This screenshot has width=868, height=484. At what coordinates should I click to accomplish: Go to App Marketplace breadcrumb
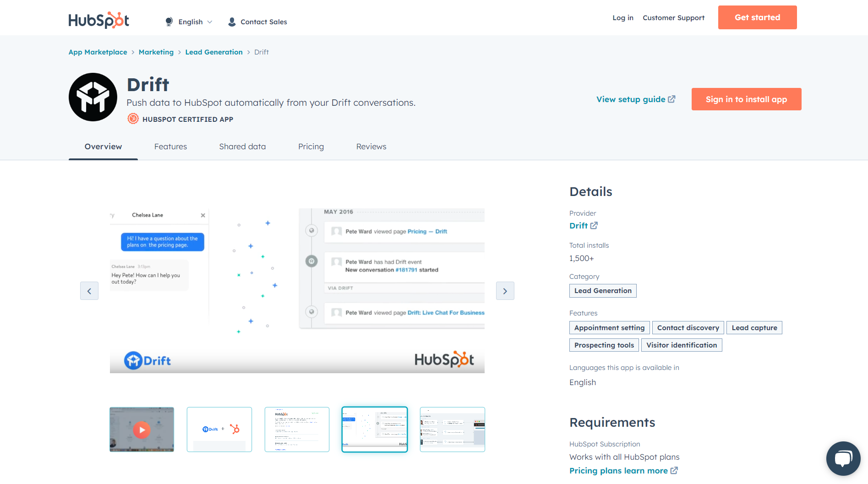[x=98, y=52]
